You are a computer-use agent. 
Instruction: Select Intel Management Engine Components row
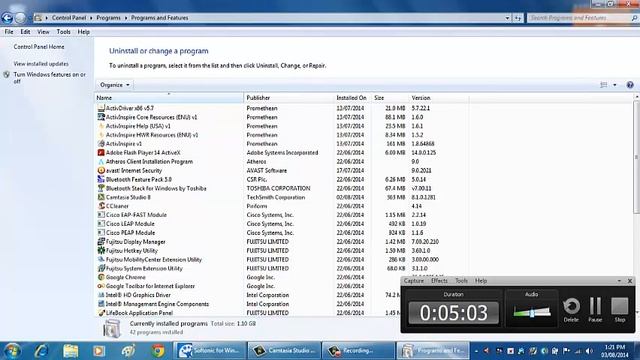tap(248, 304)
